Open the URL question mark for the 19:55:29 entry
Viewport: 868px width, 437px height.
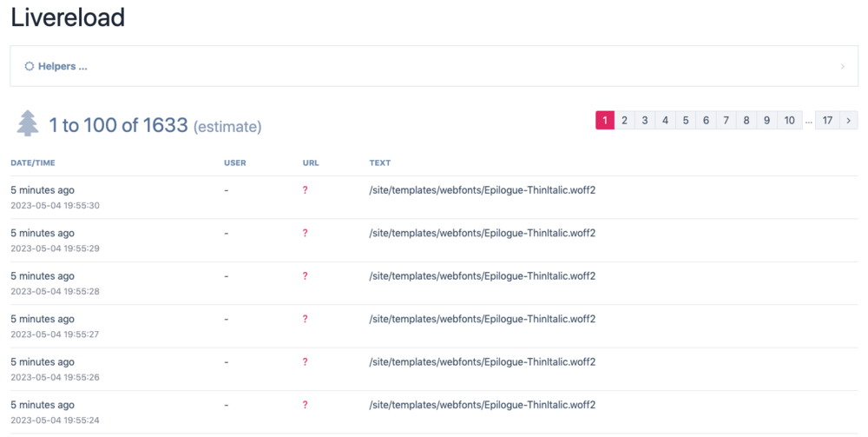[x=305, y=233]
